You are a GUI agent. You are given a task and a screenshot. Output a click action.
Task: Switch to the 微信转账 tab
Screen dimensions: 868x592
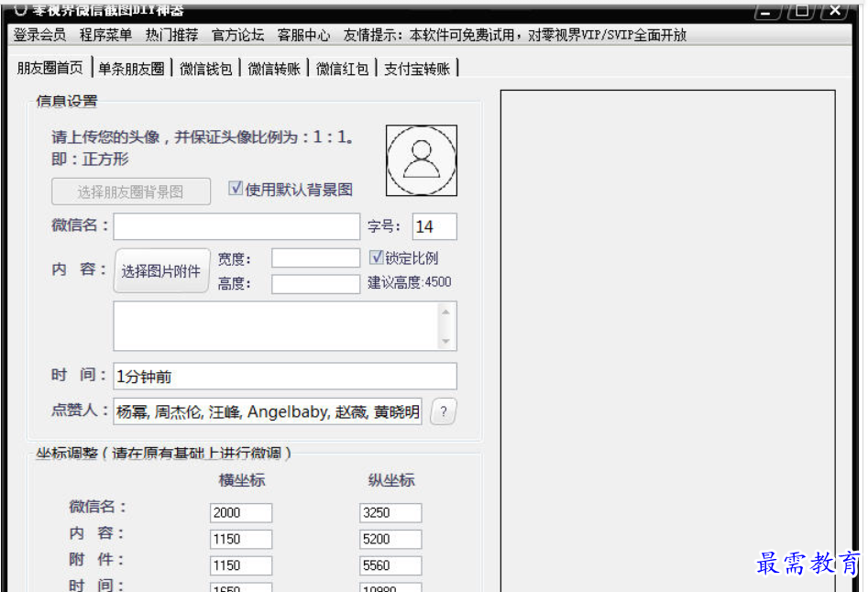coord(274,69)
